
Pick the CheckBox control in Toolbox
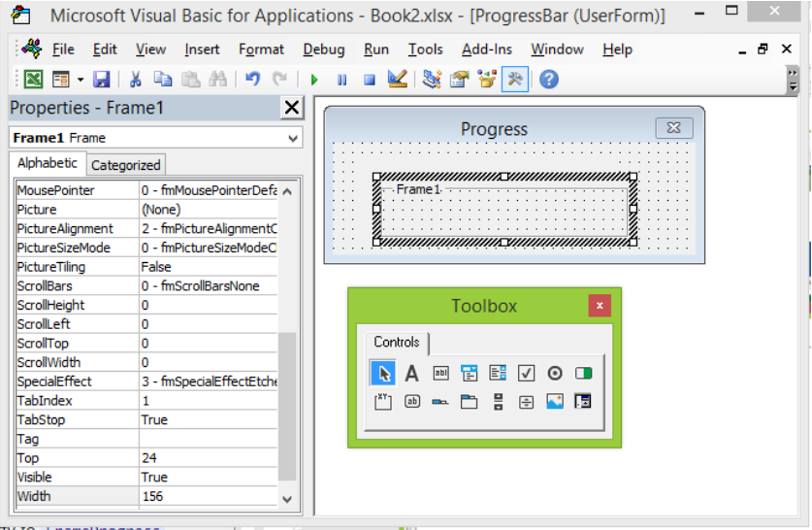point(526,373)
